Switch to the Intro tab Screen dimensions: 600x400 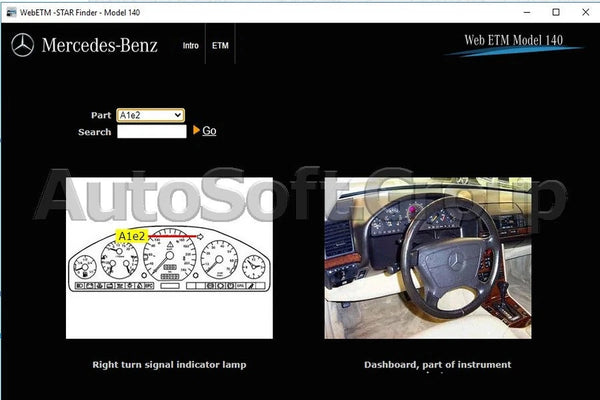tap(189, 45)
